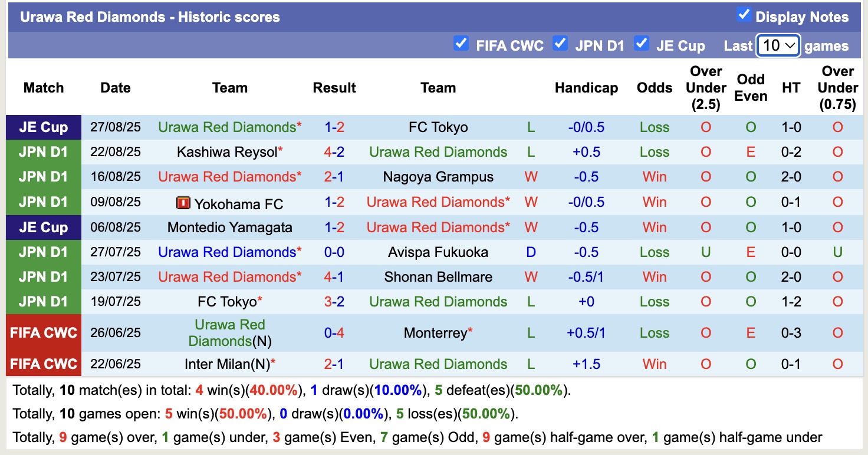Click the Monterrey team name
The image size is (868, 455).
tap(438, 332)
